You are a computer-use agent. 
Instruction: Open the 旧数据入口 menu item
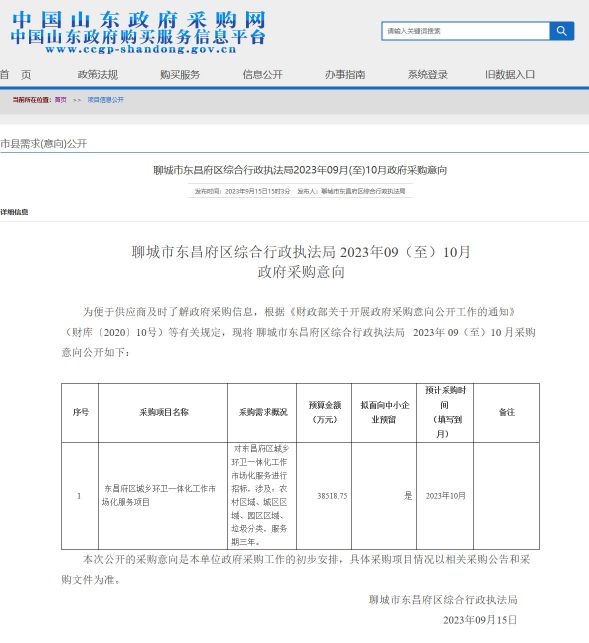tap(510, 75)
